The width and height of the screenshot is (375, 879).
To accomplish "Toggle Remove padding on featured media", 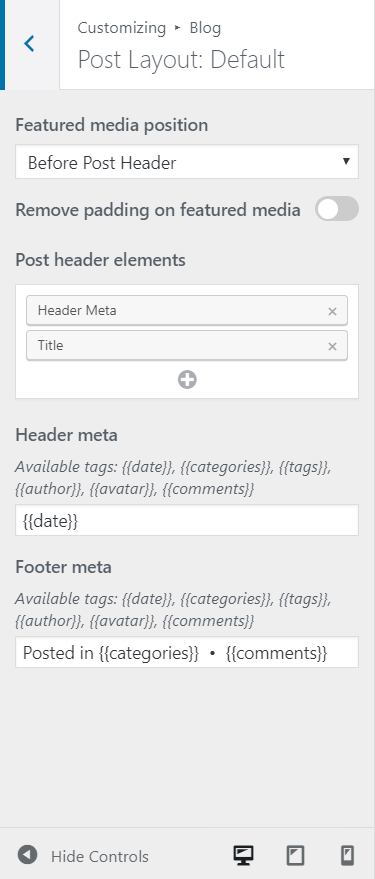I will [x=337, y=209].
